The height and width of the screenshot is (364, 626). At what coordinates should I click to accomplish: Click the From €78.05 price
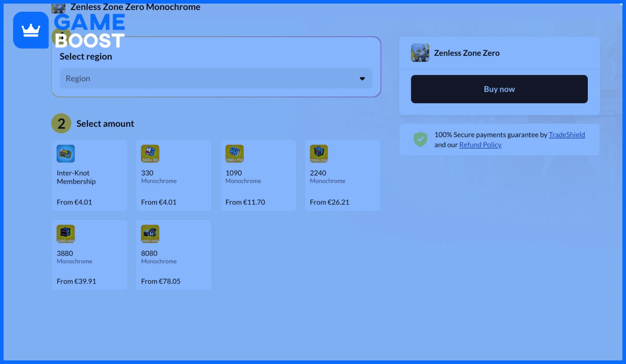tap(161, 281)
